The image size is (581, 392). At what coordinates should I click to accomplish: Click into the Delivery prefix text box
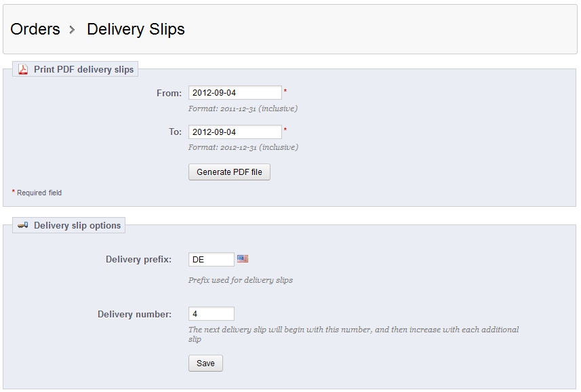click(211, 260)
